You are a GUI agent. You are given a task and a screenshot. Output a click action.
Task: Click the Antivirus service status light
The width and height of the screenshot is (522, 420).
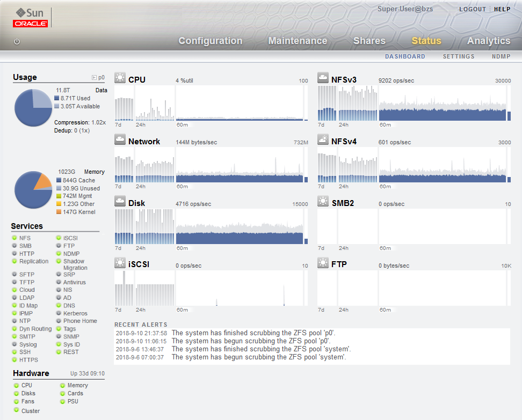(59, 282)
